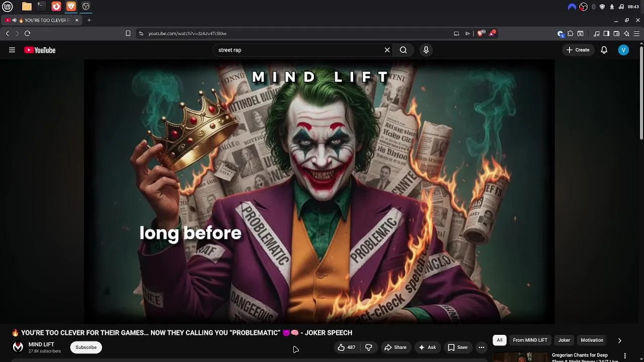Open a new browser tab

point(89,20)
